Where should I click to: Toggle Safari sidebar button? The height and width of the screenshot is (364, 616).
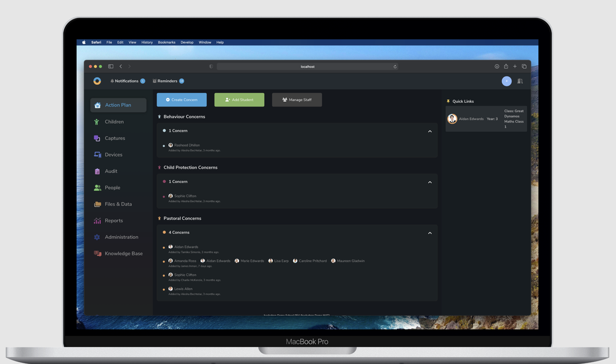point(111,67)
